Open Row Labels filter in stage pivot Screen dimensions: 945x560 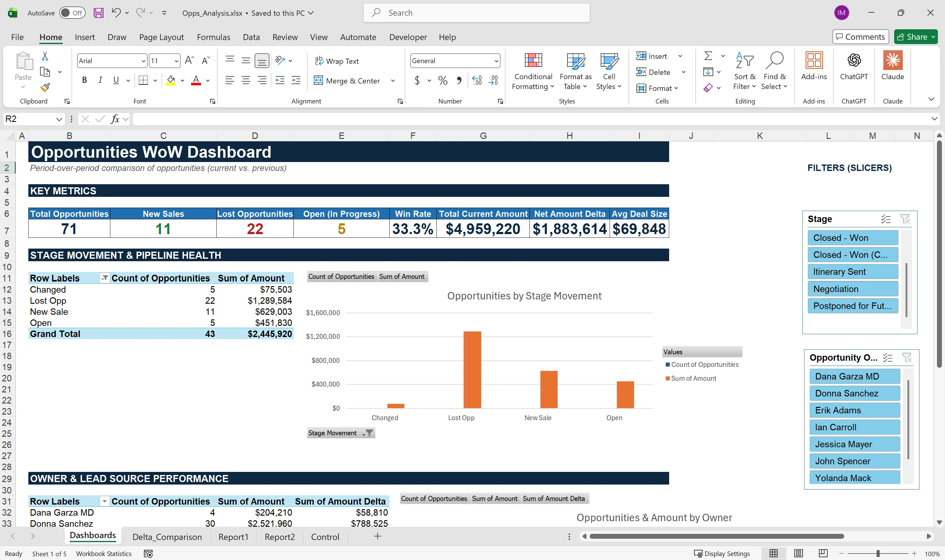coord(104,278)
